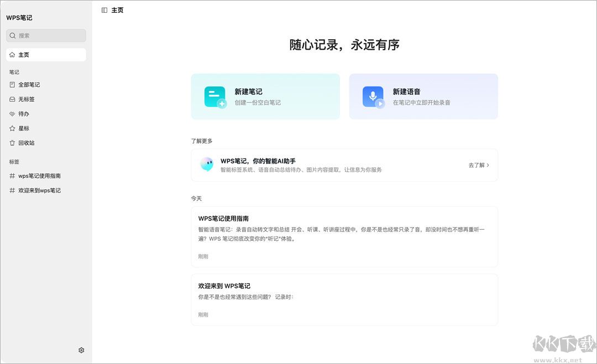Click the 去了解 link in the AI banner

point(477,165)
